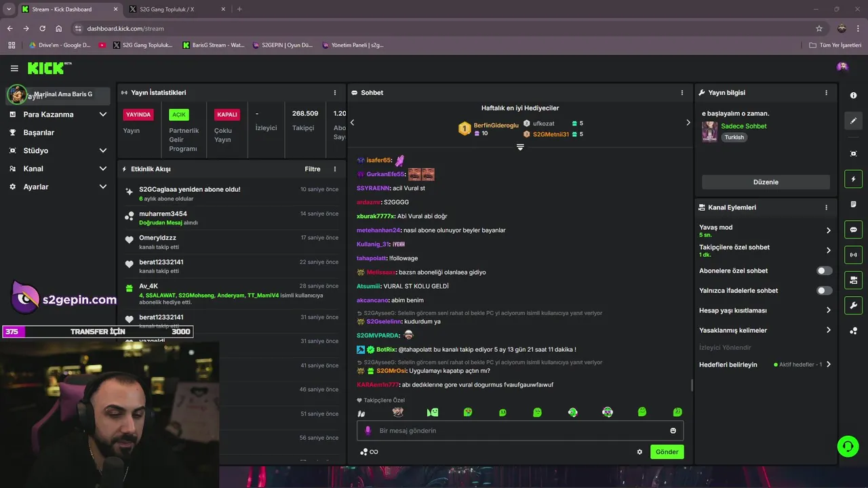868x488 pixels.
Task: Open the hamburger menu beside Kick logo
Action: (x=14, y=68)
